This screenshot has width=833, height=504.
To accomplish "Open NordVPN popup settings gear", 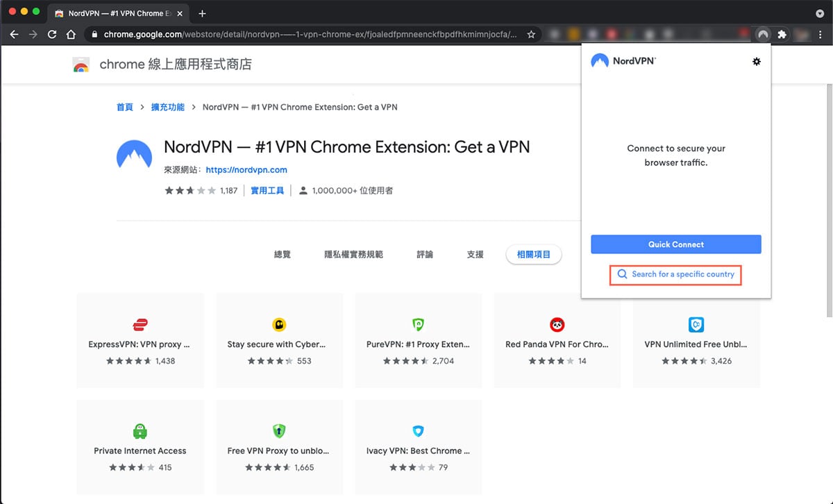I will click(757, 61).
